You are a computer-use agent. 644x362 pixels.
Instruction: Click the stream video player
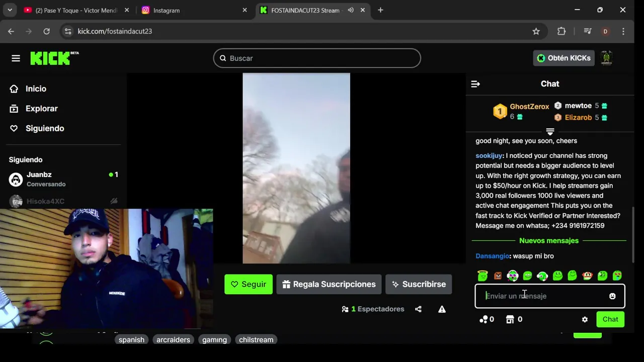296,168
